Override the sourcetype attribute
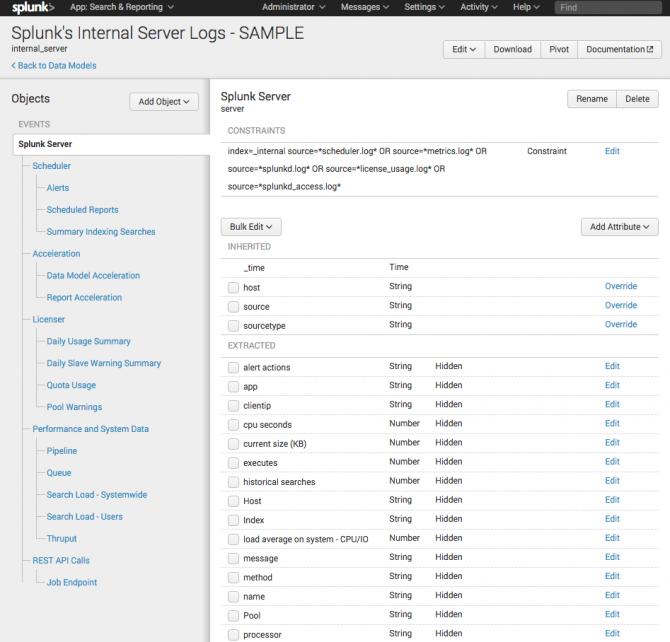 point(621,325)
